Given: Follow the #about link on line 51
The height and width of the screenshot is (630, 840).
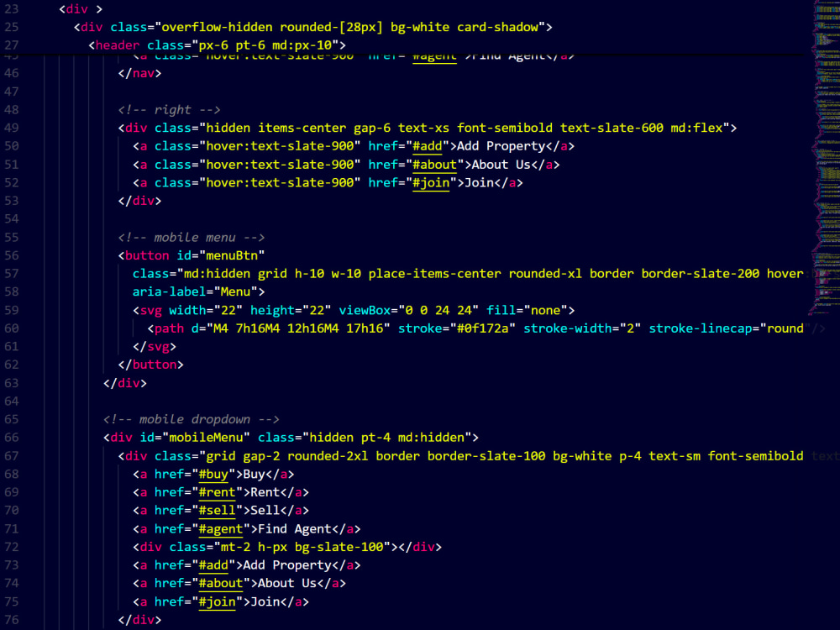Looking at the screenshot, I should 434,165.
